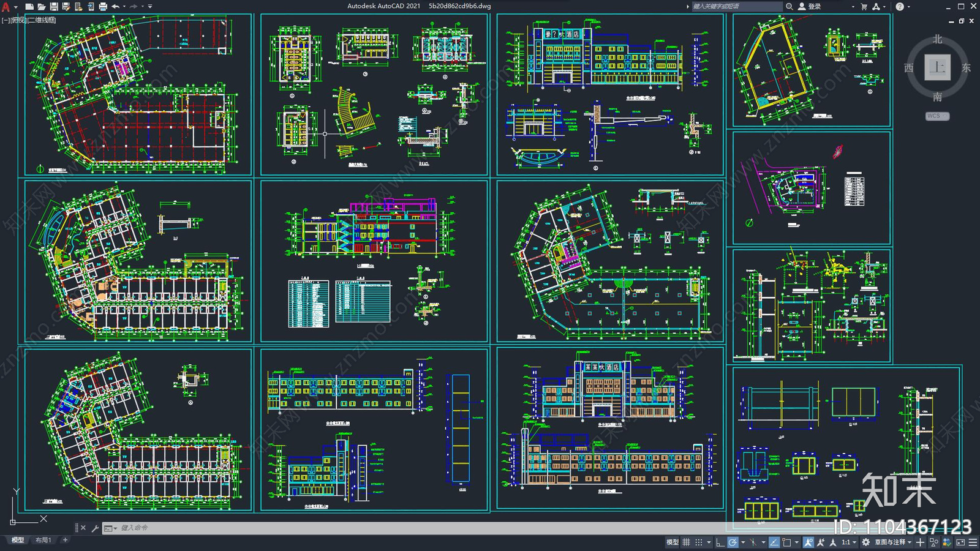Screen dimensions: 980x551
Task: Open the status bar customization menu
Action: pos(973,542)
